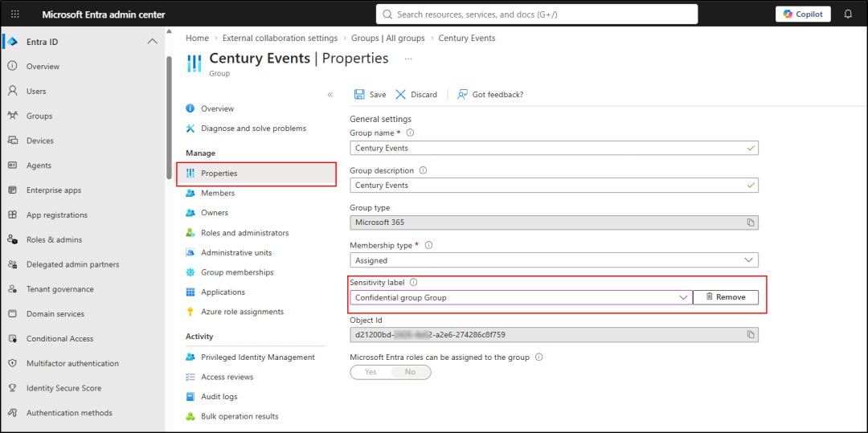Open the Sensitivity label dropdown
This screenshot has height=433, width=868.
tap(521, 297)
